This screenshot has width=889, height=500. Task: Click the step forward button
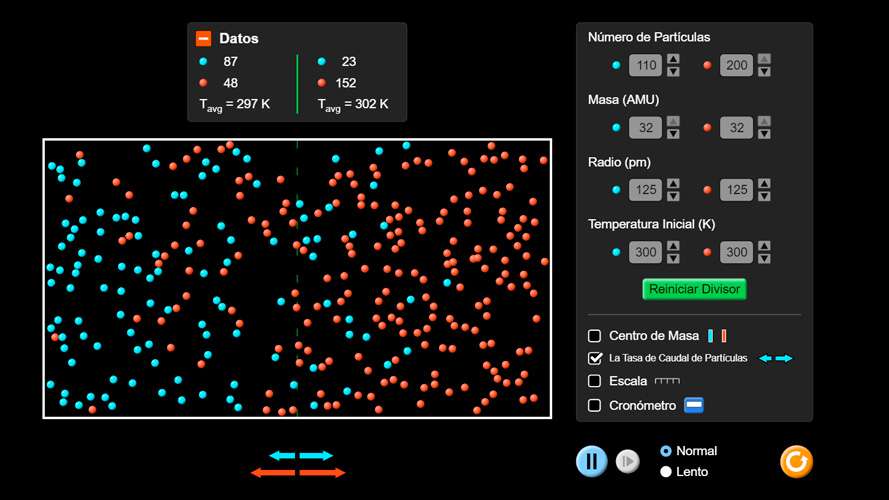pyautogui.click(x=627, y=461)
